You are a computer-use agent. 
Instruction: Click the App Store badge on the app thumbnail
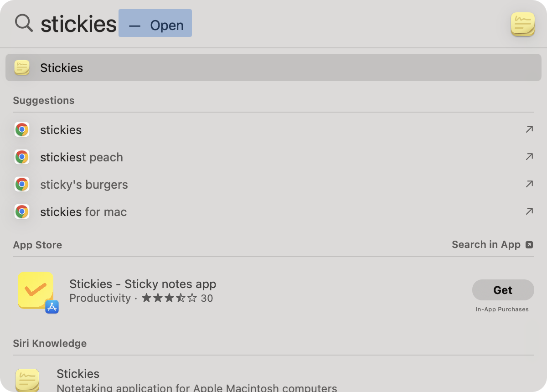coord(52,307)
